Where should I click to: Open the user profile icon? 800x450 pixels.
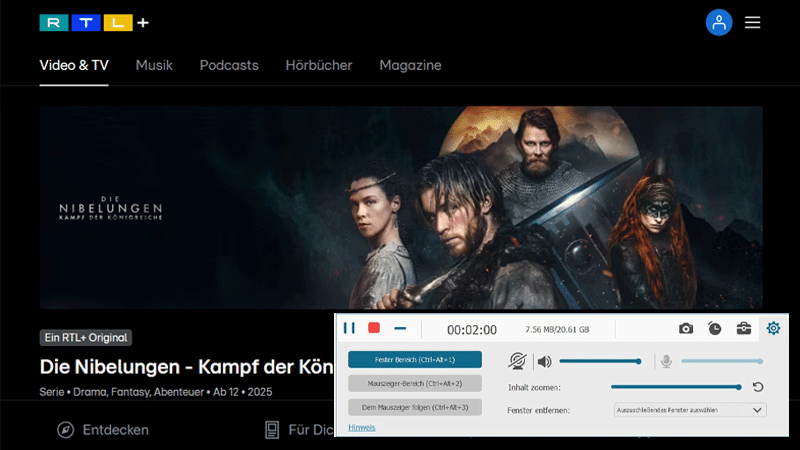point(719,22)
